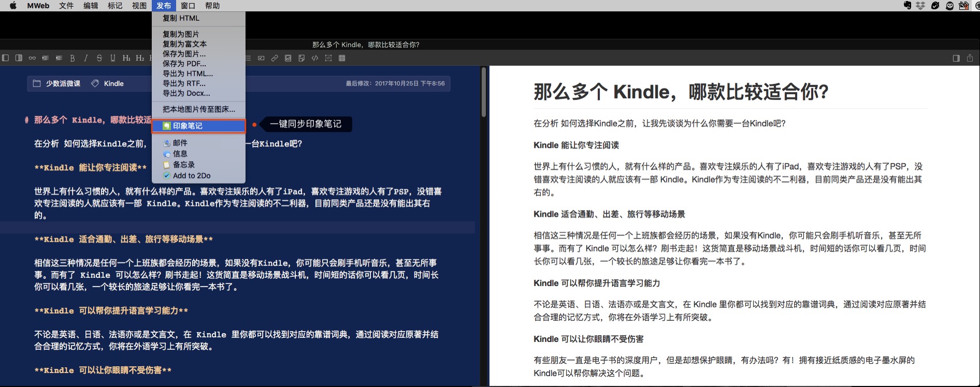Insert a table using the grid icon
The width and height of the screenshot is (980, 387).
tap(342, 58)
